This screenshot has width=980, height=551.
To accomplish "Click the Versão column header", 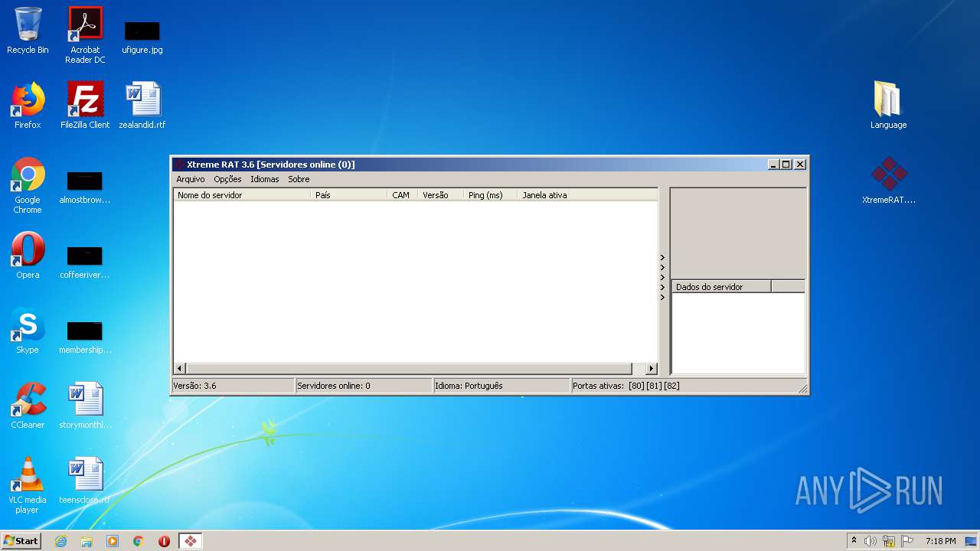I will point(441,195).
